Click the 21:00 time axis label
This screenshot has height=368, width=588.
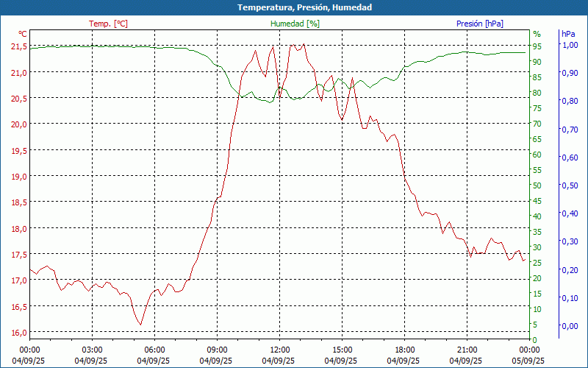pos(467,350)
